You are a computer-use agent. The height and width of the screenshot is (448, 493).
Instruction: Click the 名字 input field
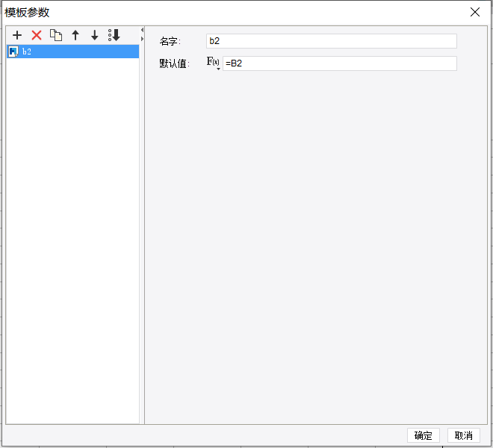332,41
